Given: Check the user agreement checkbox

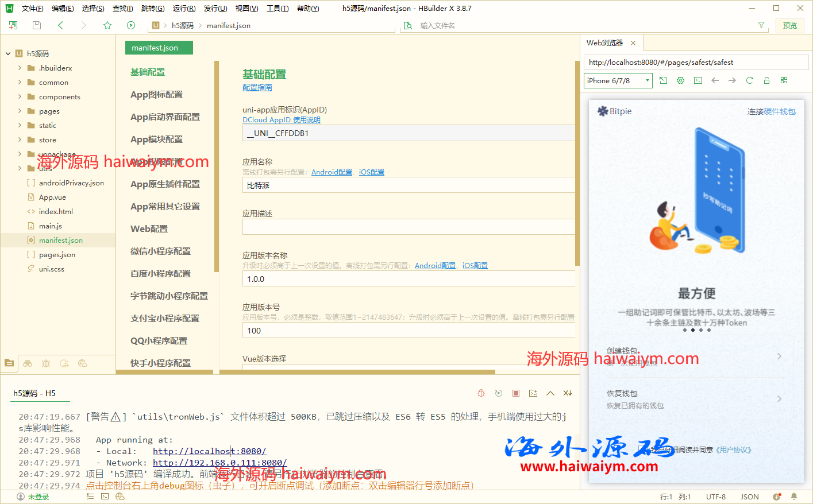Looking at the screenshot, I should click(642, 448).
